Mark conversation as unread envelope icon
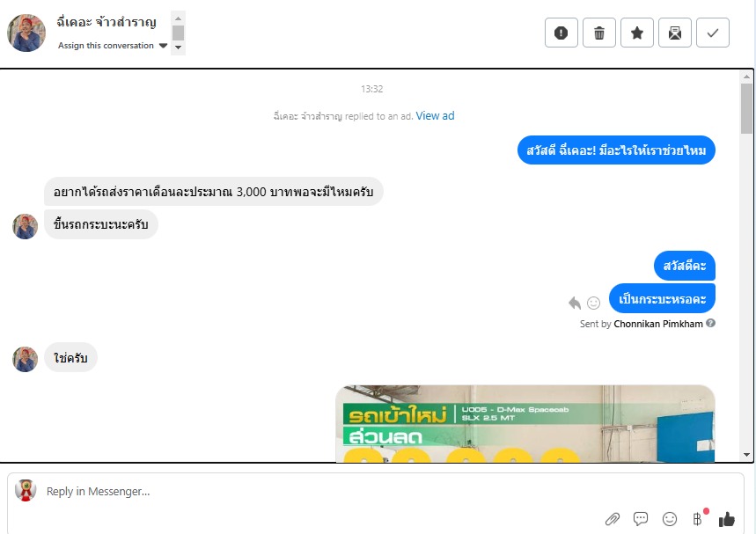Screen dimensions: 756x534 coord(675,33)
